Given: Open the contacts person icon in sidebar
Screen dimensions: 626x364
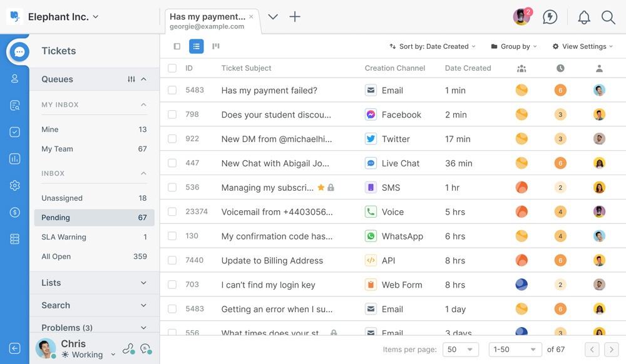Looking at the screenshot, I should tap(14, 79).
